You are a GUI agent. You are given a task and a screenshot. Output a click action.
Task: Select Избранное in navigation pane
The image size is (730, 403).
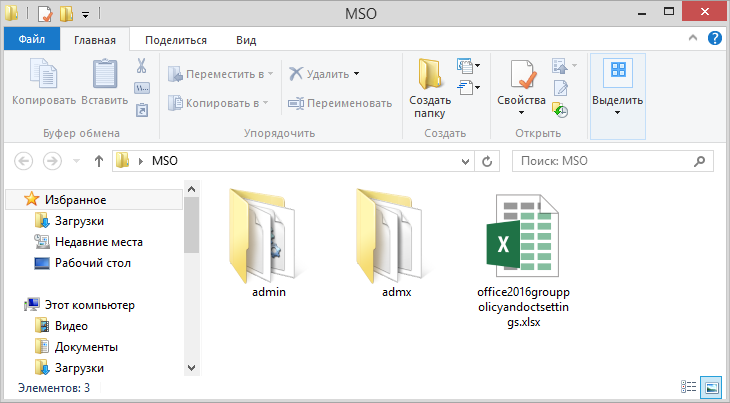94,200
